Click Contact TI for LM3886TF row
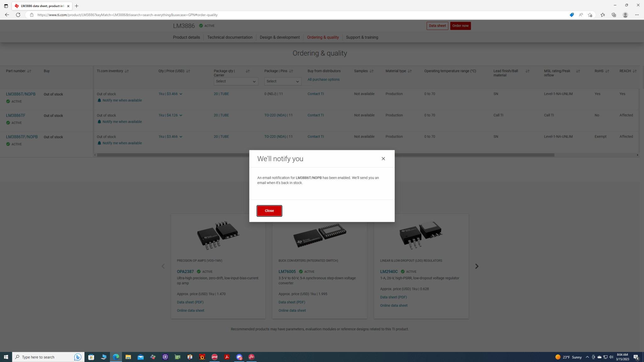This screenshot has height=362, width=644. coord(315,115)
